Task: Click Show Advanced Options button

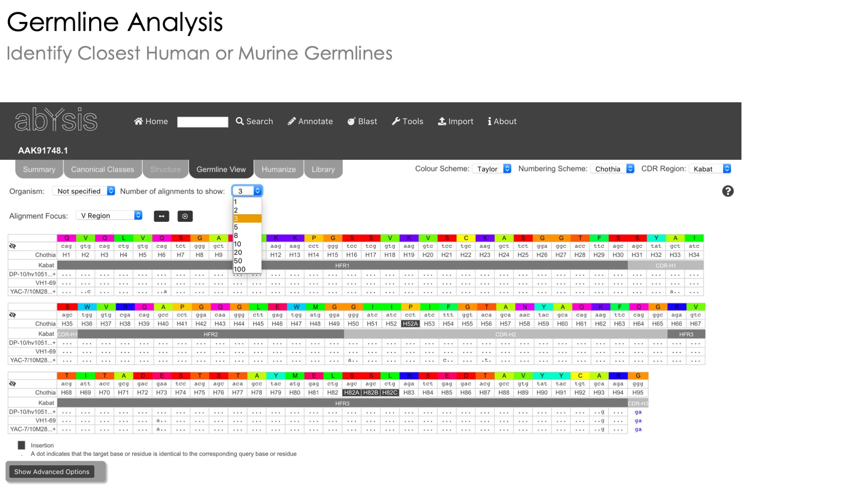Action: point(52,472)
